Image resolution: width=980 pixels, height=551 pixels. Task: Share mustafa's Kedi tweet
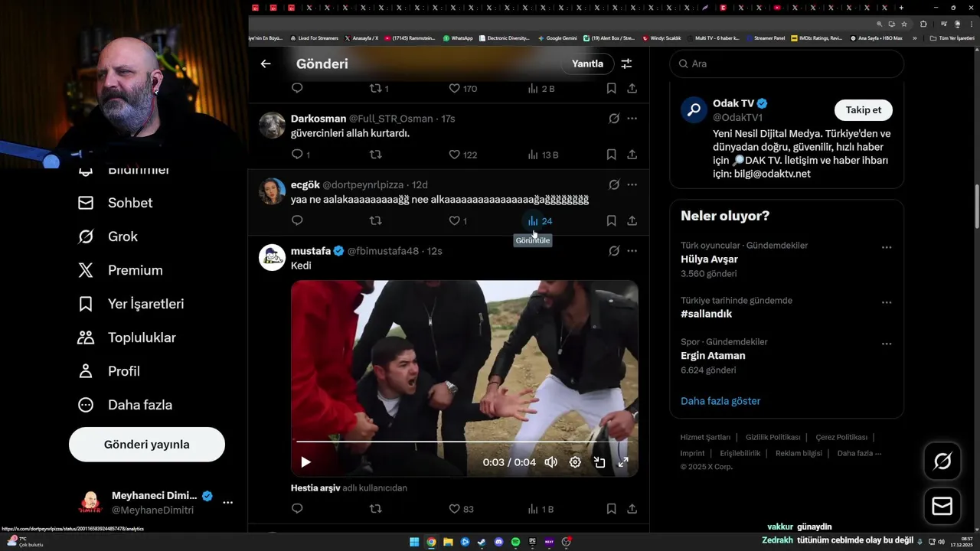[x=632, y=508]
